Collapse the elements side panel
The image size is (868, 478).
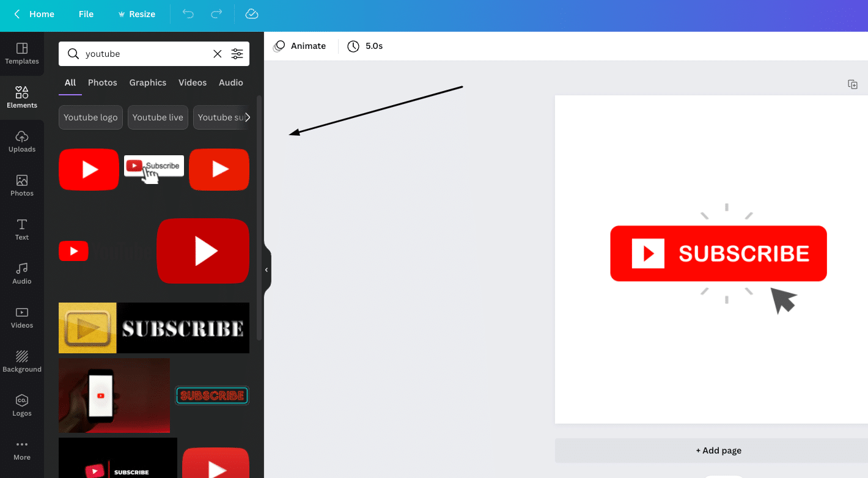266,269
